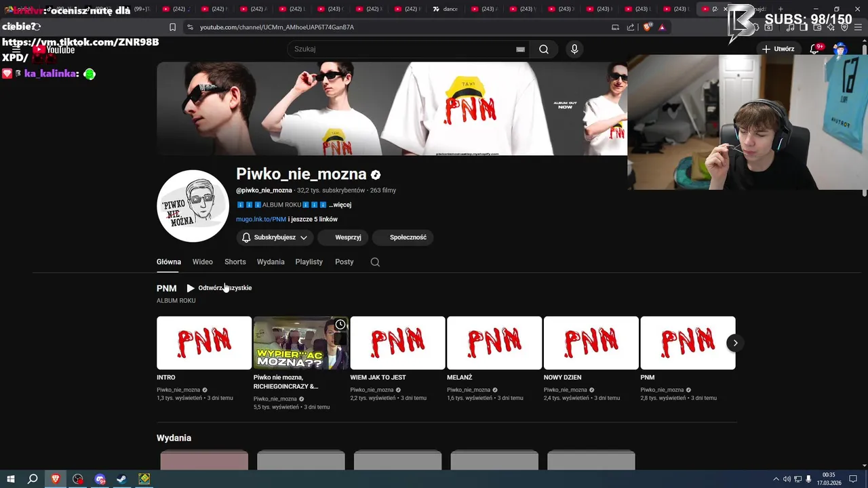This screenshot has height=488, width=868.
Task: Click the search magnifier button in YouTube header
Action: click(x=544, y=49)
